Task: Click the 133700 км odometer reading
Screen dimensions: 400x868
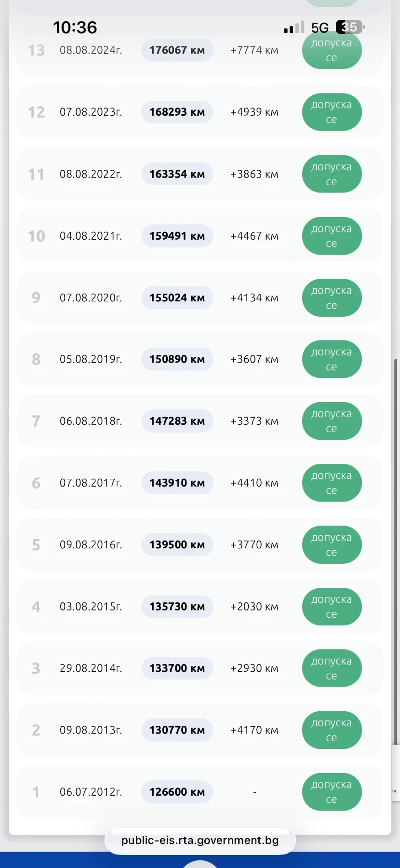Action: coord(177,668)
